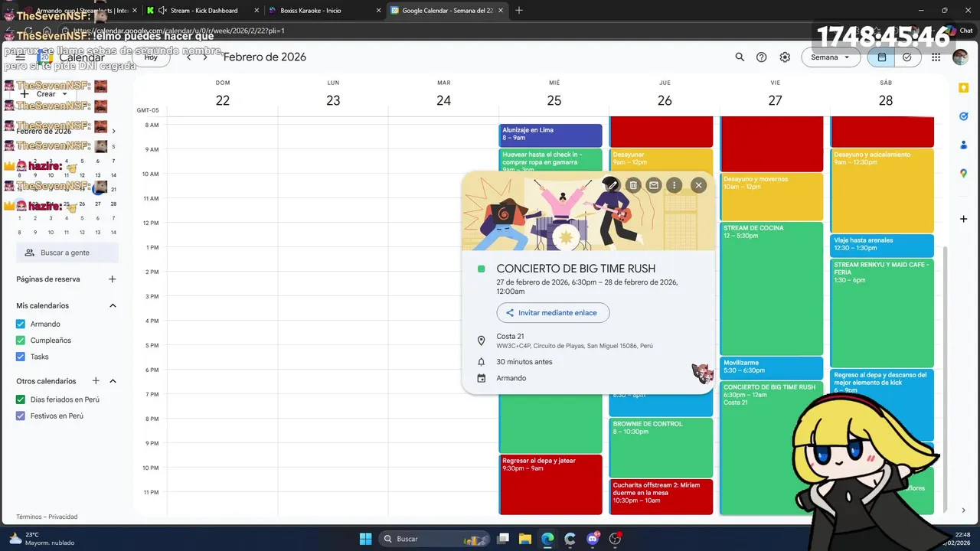Open Task View on the taskbar

click(x=504, y=539)
